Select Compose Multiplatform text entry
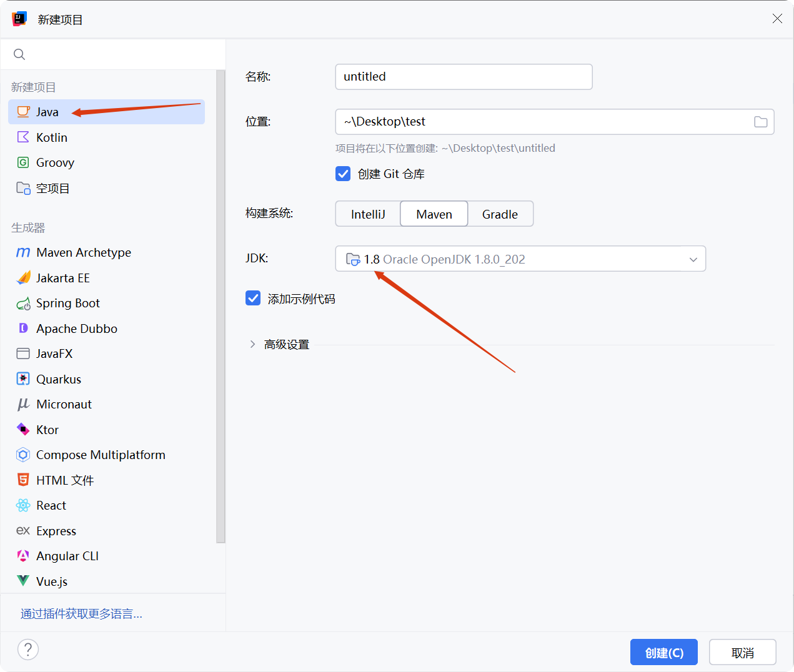794x672 pixels. coord(101,455)
